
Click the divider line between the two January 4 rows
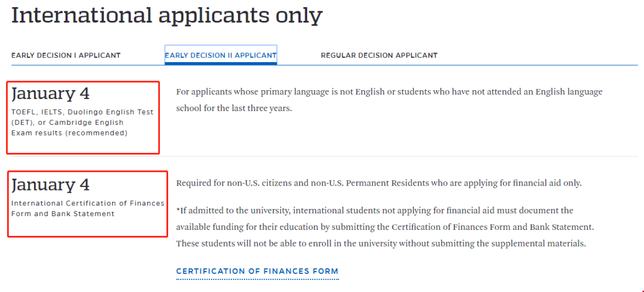[x=324, y=156]
